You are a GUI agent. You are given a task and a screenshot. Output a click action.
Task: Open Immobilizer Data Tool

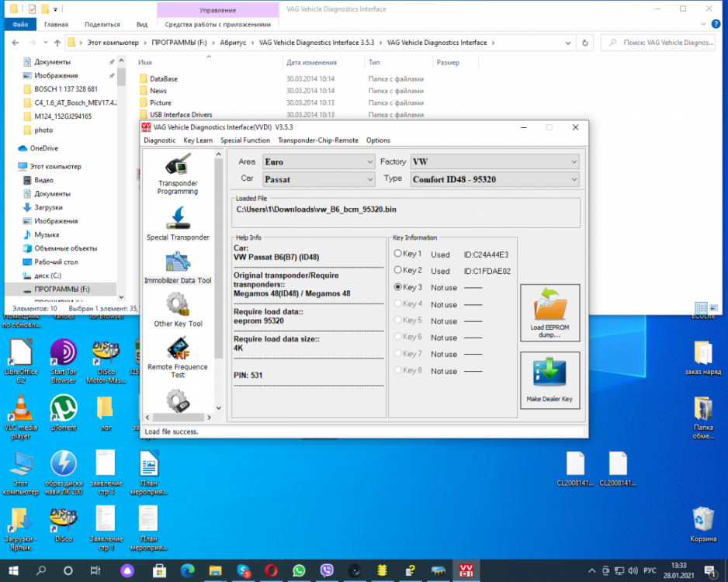[x=178, y=268]
